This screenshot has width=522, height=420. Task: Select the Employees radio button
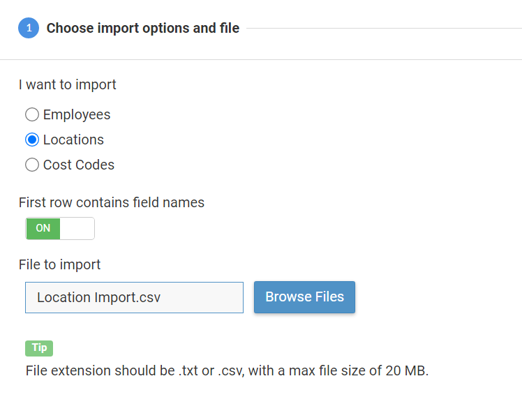tap(32, 114)
